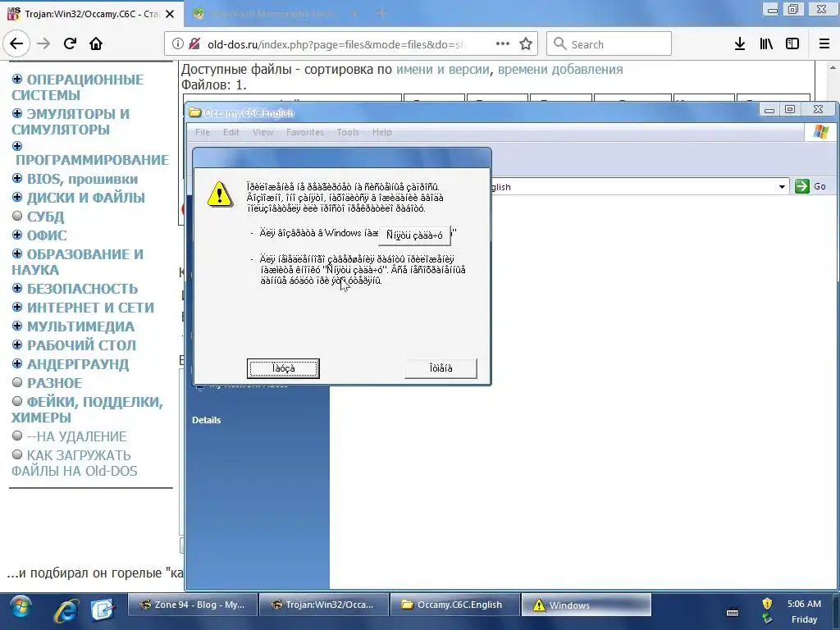Open the Explorer address bar dropdown arrow
The width and height of the screenshot is (840, 630).
[x=782, y=187]
